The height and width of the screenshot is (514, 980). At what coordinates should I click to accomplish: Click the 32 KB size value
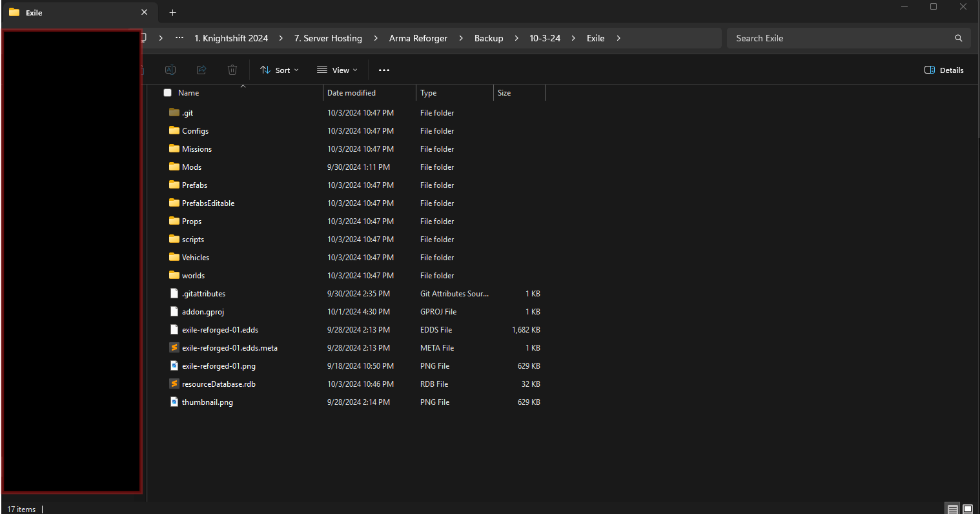531,384
